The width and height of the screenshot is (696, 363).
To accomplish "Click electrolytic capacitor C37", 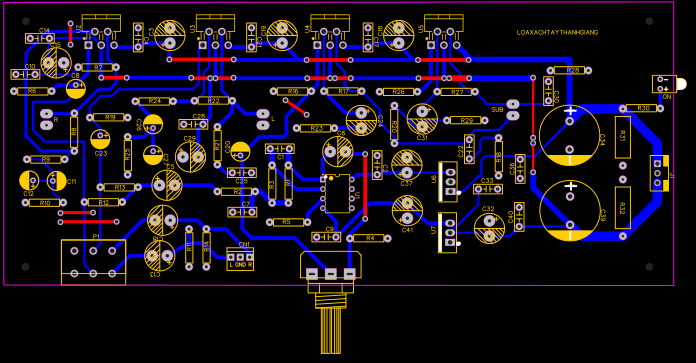I will pyautogui.click(x=407, y=166).
